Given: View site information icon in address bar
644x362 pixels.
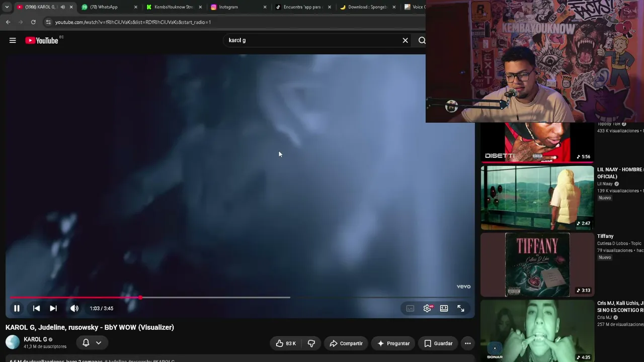Looking at the screenshot, I should tap(48, 22).
